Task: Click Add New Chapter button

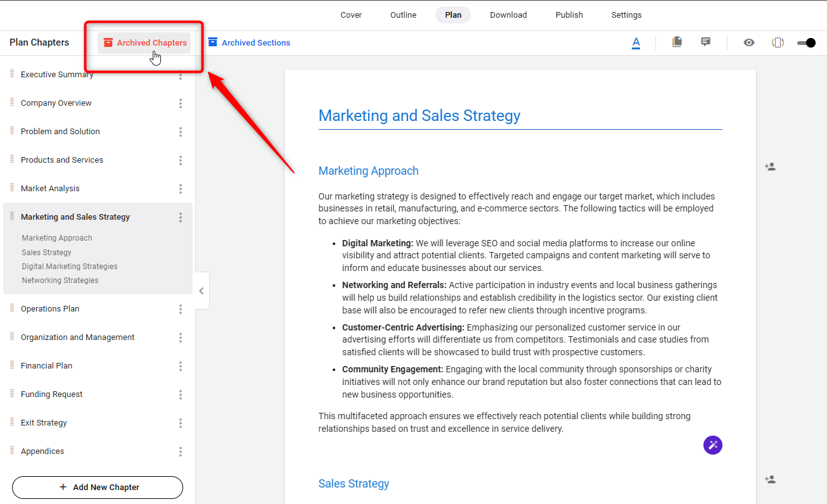Action: click(98, 488)
